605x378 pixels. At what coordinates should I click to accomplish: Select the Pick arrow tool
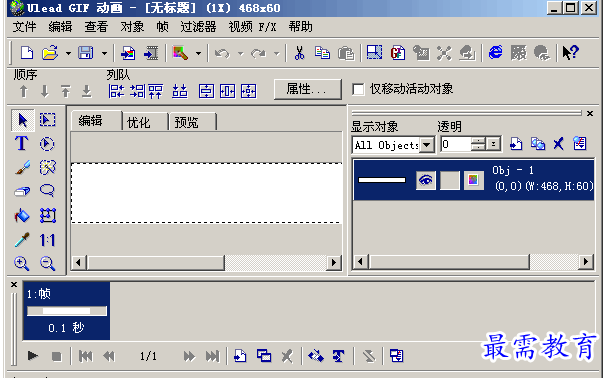tap(23, 120)
